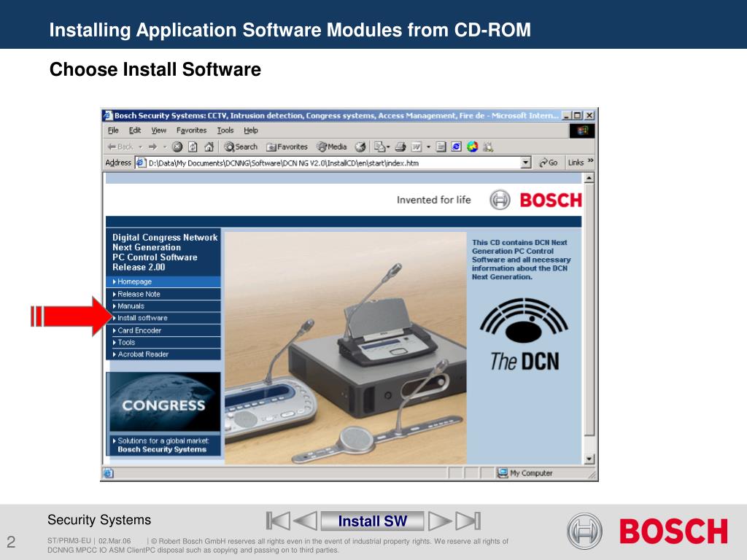Click the IE icon in title bar

pyautogui.click(x=108, y=115)
